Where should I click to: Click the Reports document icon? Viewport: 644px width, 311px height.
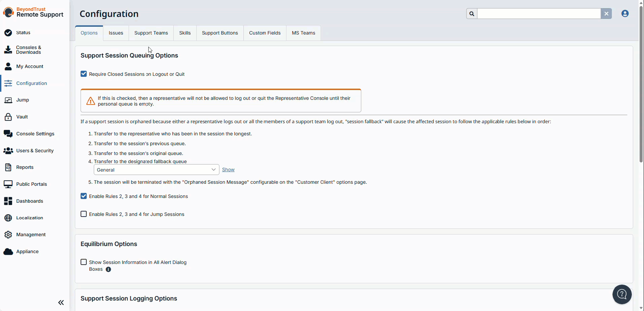(8, 167)
